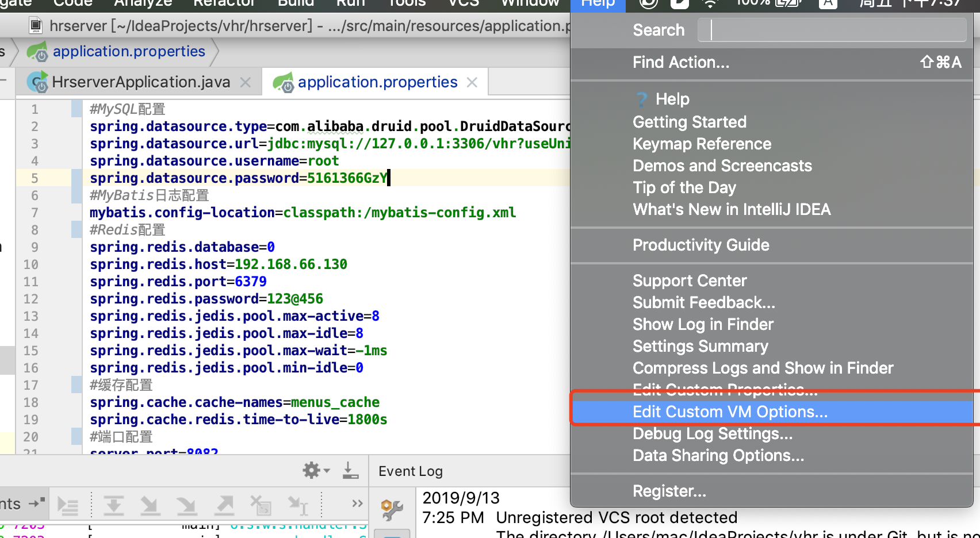Open Tip of the Day

(x=772, y=187)
